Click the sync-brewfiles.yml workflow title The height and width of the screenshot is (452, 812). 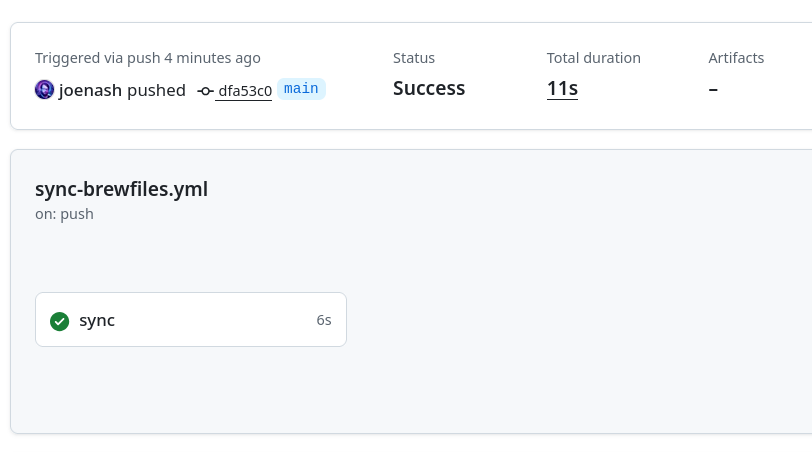tap(121, 189)
